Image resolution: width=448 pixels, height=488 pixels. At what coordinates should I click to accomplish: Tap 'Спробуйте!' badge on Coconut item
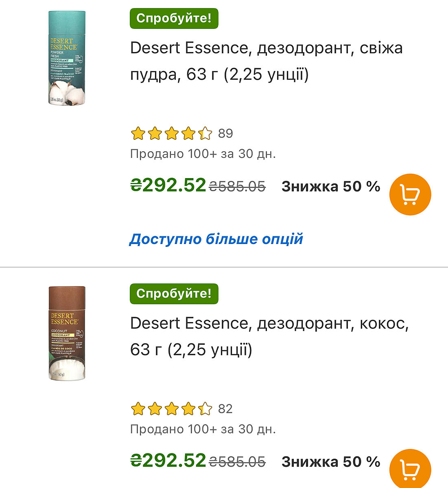tap(174, 294)
